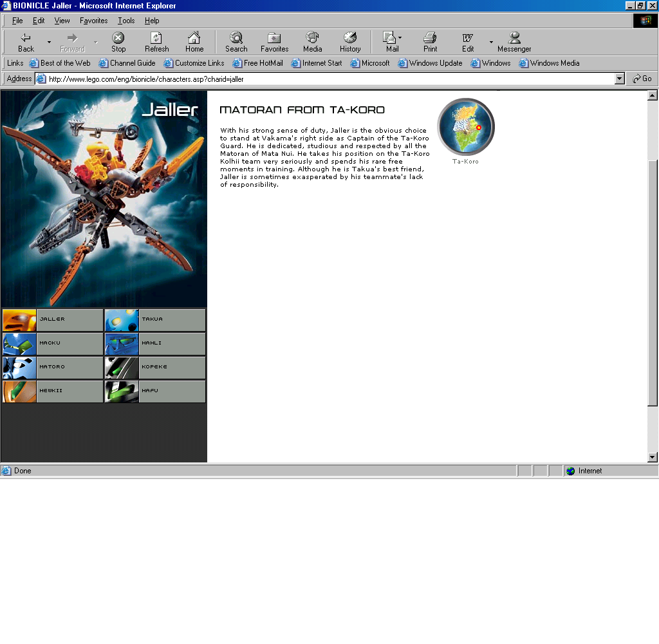Open the Search pane

[x=236, y=42]
